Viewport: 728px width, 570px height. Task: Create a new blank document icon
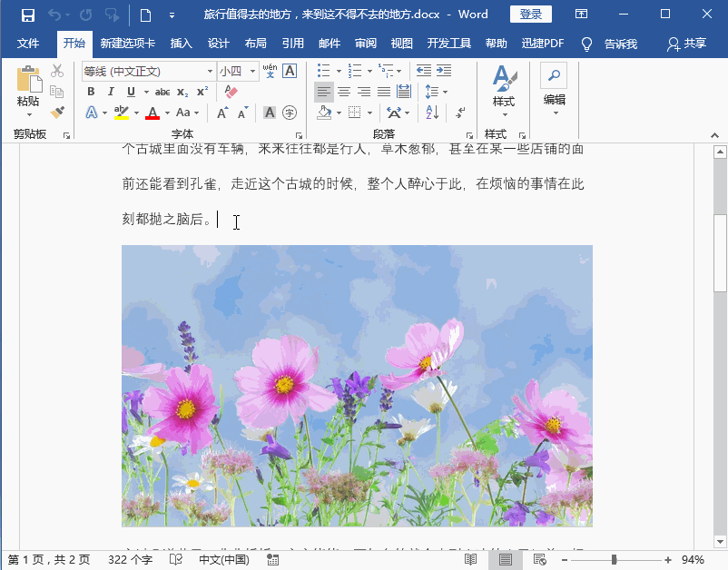pos(145,15)
